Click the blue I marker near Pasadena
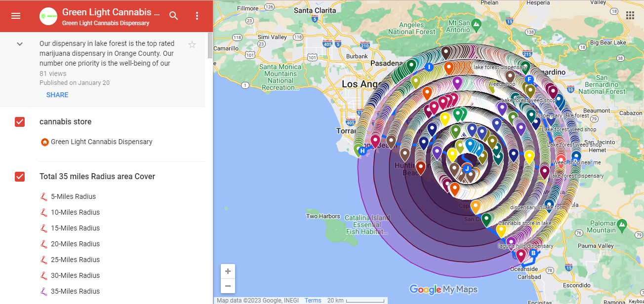Screen dimensions: 644x304 [x=429, y=67]
